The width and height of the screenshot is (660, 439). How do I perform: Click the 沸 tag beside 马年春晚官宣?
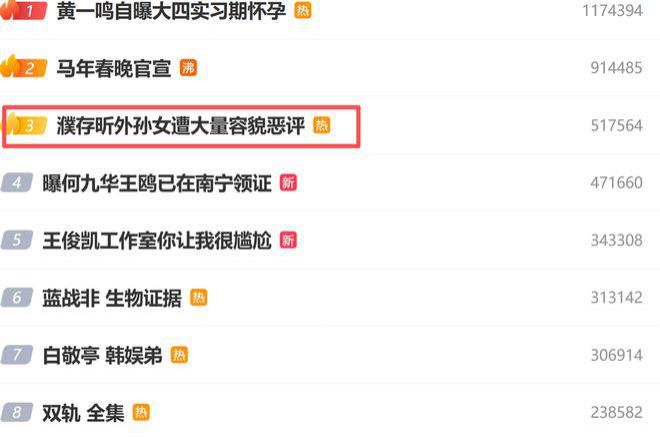(x=188, y=68)
